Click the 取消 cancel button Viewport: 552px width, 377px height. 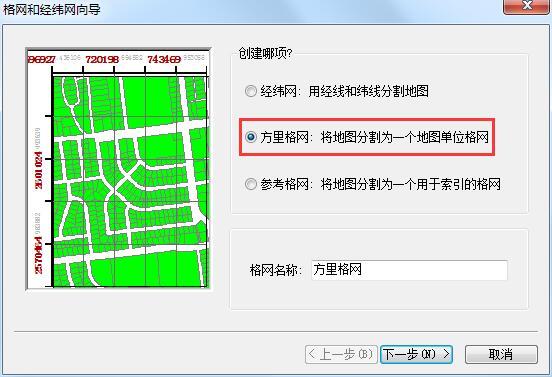[501, 354]
